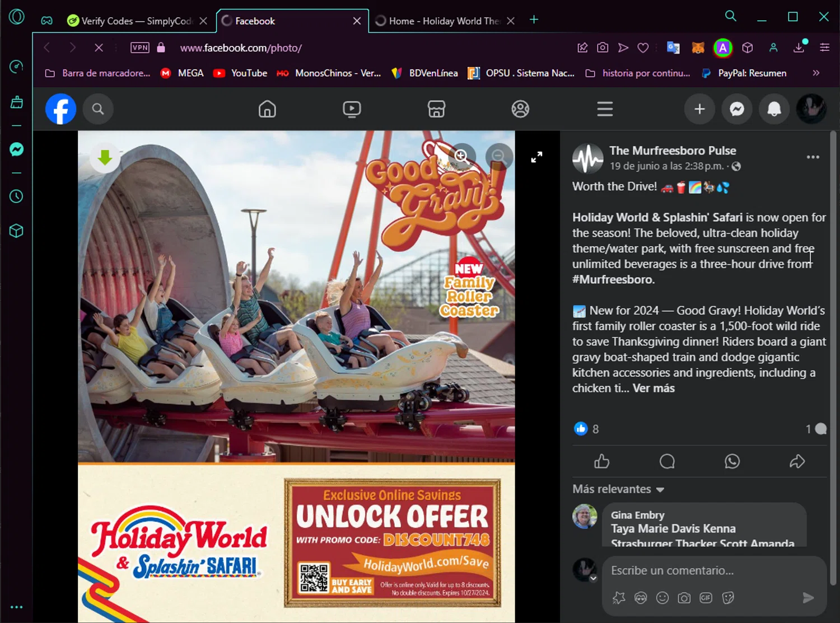Expand Más relevantes comment sorting

618,489
